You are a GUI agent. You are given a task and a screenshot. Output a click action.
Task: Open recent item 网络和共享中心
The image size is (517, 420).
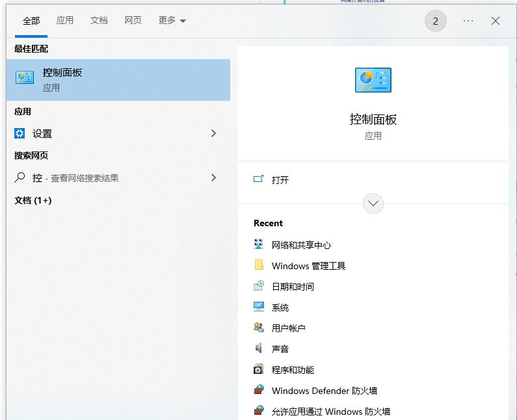pyautogui.click(x=301, y=245)
